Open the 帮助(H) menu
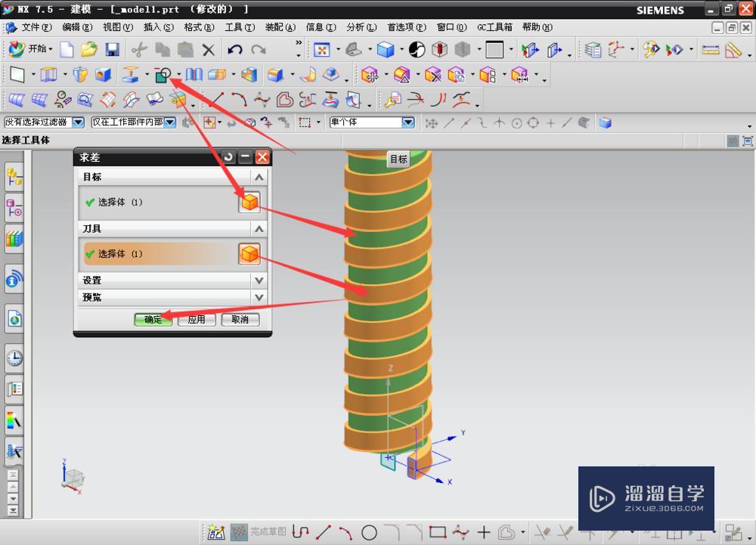 pyautogui.click(x=537, y=27)
